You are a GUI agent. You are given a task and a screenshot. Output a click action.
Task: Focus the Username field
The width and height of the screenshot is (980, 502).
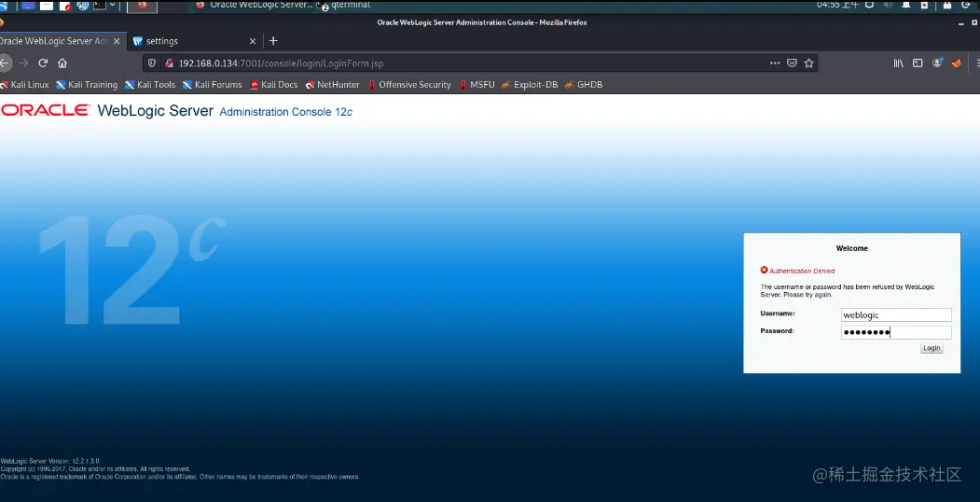[x=896, y=315]
